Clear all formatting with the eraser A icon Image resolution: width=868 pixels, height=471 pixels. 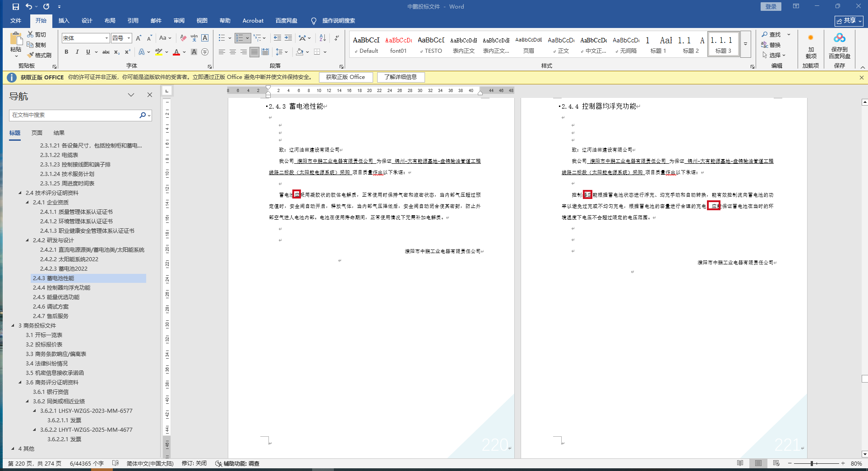[x=183, y=38]
